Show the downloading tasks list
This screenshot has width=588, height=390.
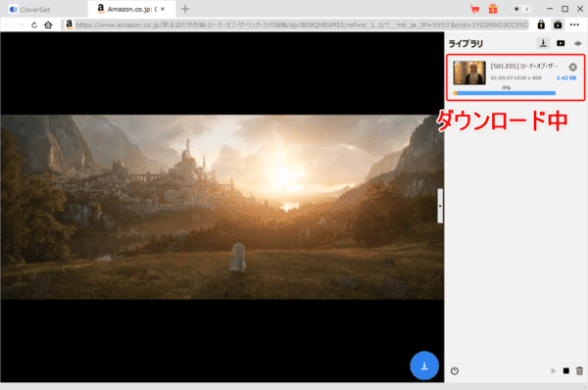pos(543,43)
